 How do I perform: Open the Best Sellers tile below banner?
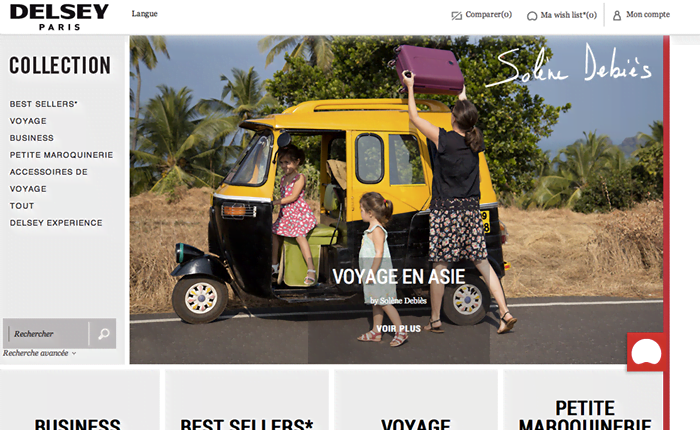pyautogui.click(x=247, y=400)
